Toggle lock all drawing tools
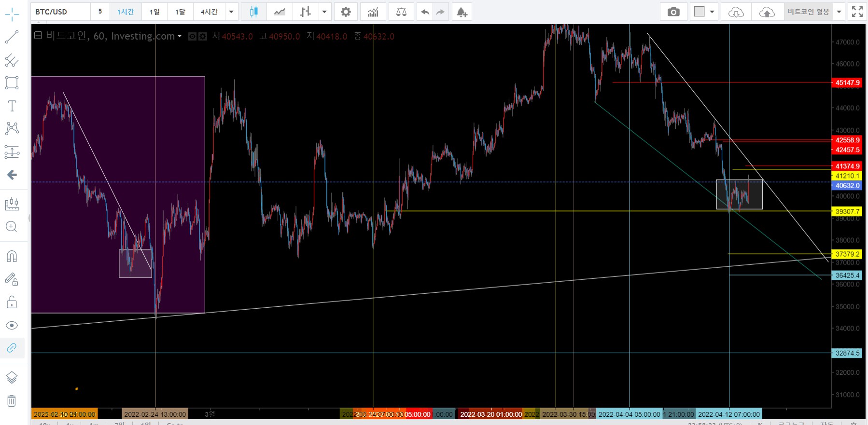Image resolution: width=868 pixels, height=425 pixels. [x=12, y=302]
